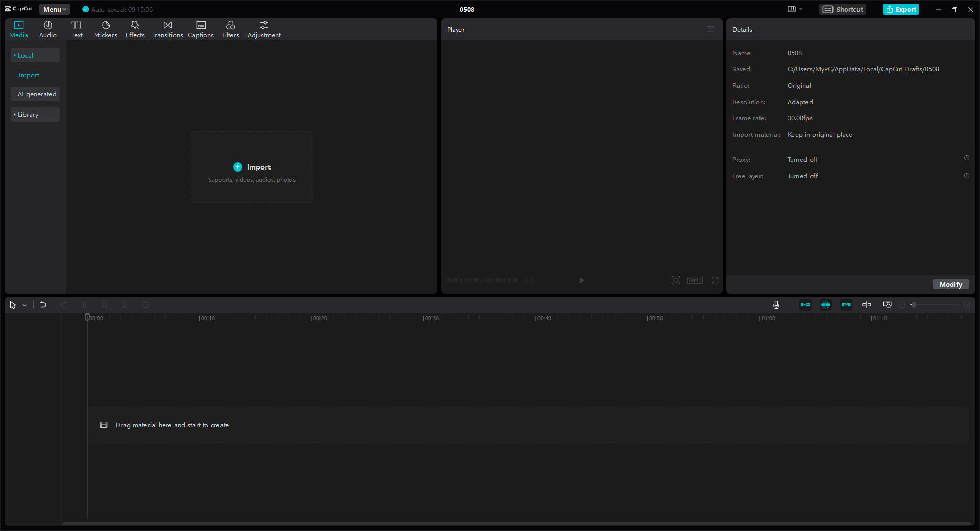Open the Transitions panel
Viewport: 980px width, 531px height.
[167, 29]
